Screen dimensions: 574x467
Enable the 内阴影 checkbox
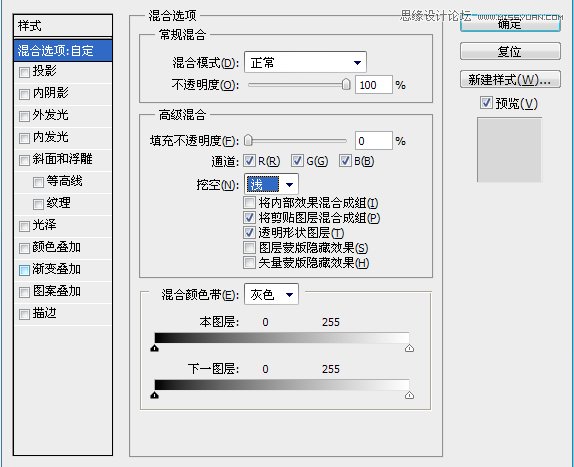[x=24, y=94]
